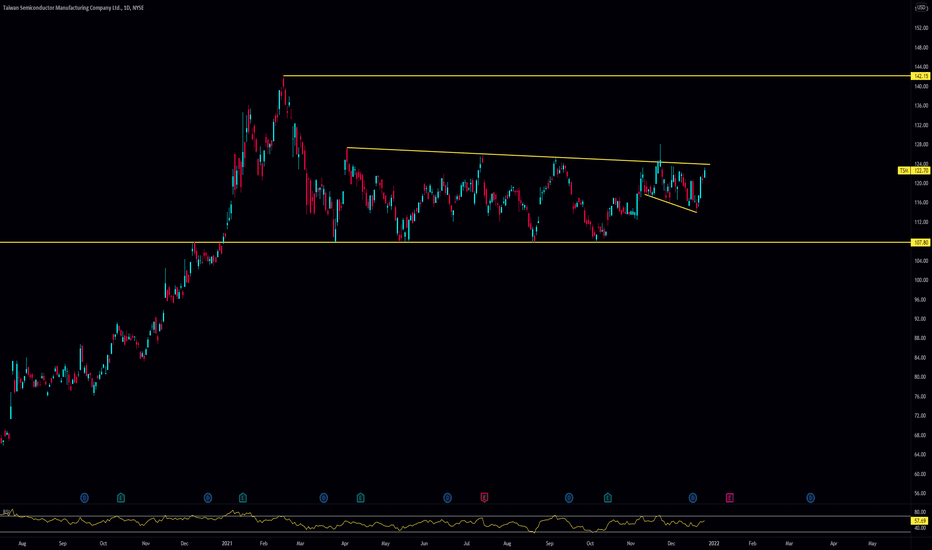The width and height of the screenshot is (932, 550).
Task: Select the long descending trendline near 124
Action: coord(528,156)
